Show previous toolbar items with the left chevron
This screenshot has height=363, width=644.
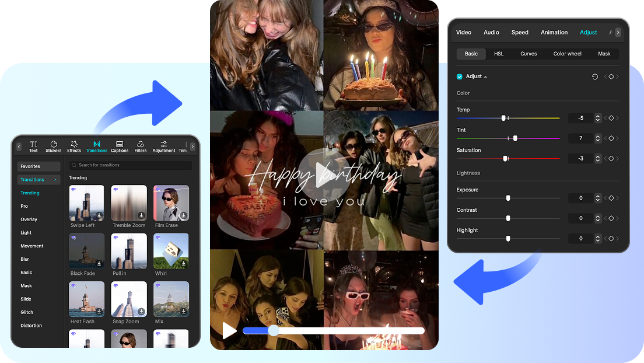point(19,146)
